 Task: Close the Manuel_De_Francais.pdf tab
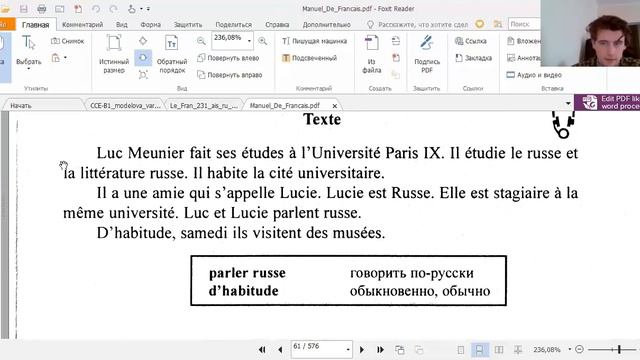(335, 106)
